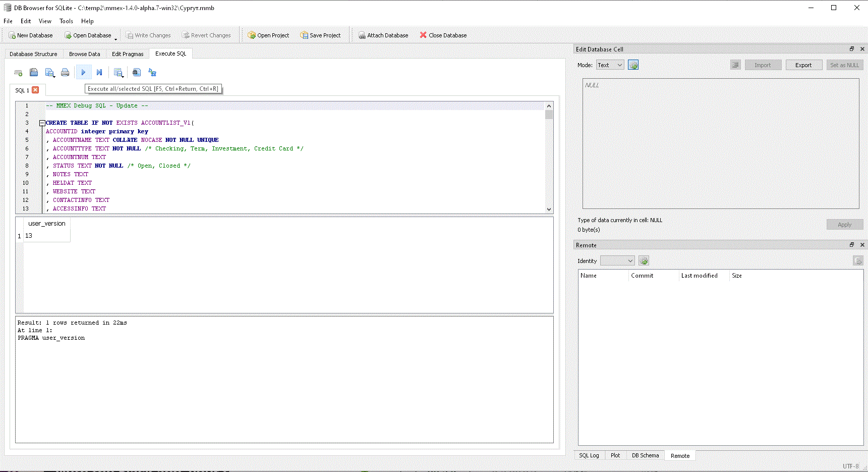
Task: Open Find in SQL editor binoculars icon
Action: tap(136, 73)
